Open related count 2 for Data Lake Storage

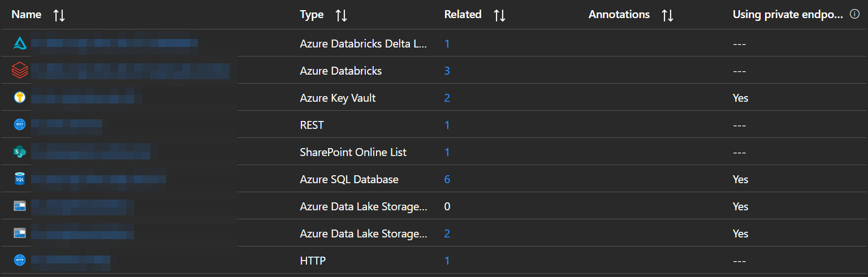pos(447,233)
